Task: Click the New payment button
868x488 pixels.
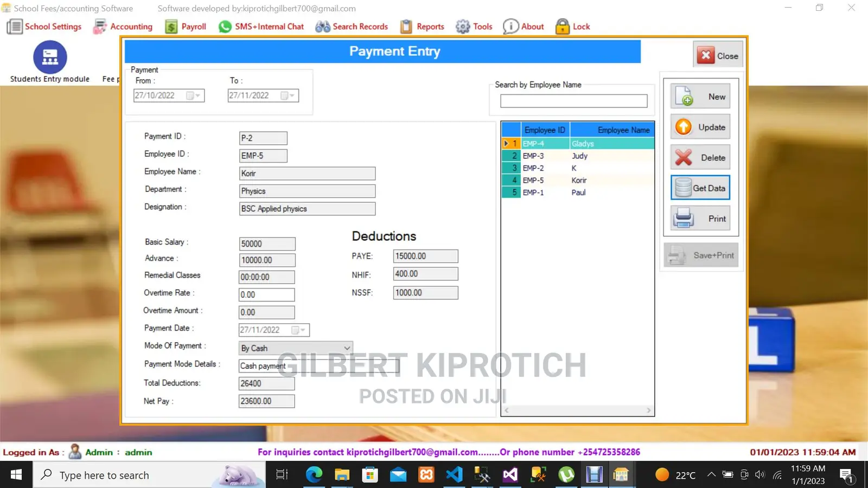Action: coord(700,97)
